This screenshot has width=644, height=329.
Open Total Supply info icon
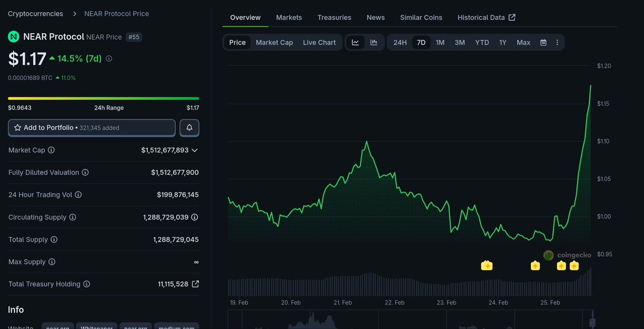point(54,239)
